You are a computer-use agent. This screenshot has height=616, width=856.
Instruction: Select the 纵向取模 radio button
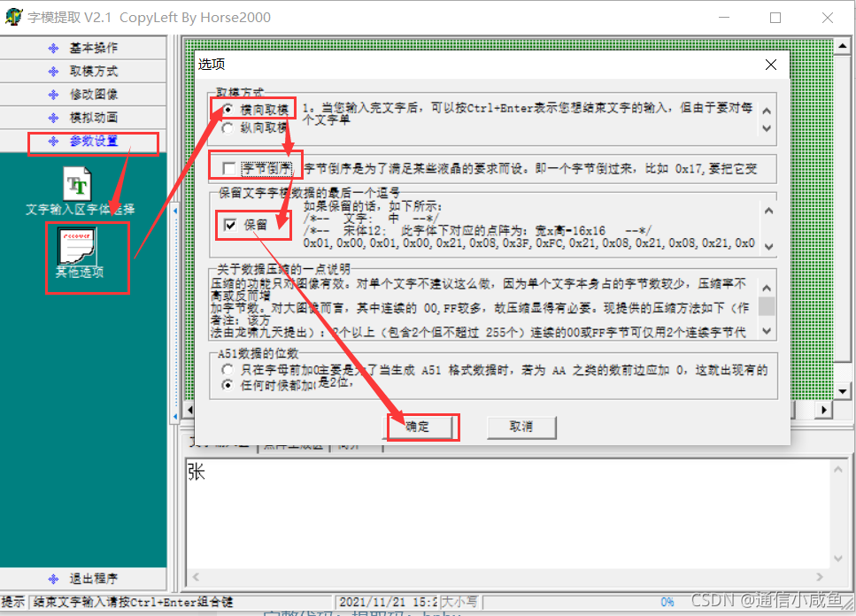[x=228, y=127]
